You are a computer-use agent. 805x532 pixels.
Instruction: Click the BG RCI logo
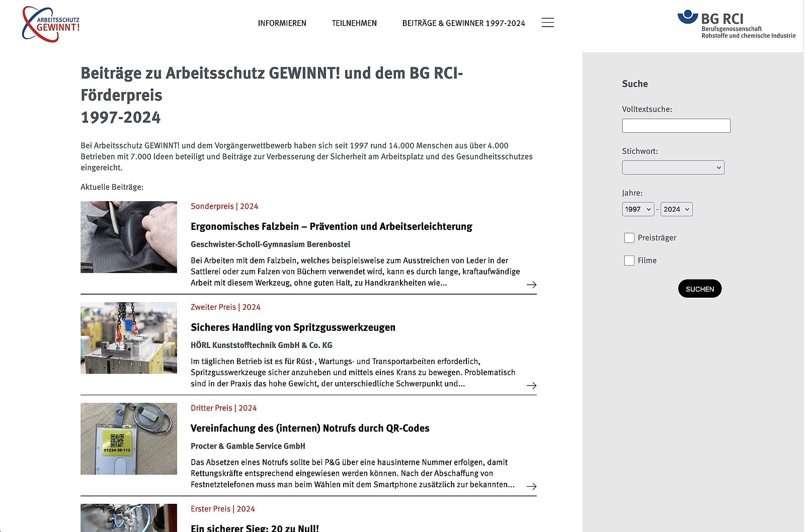coord(737,24)
